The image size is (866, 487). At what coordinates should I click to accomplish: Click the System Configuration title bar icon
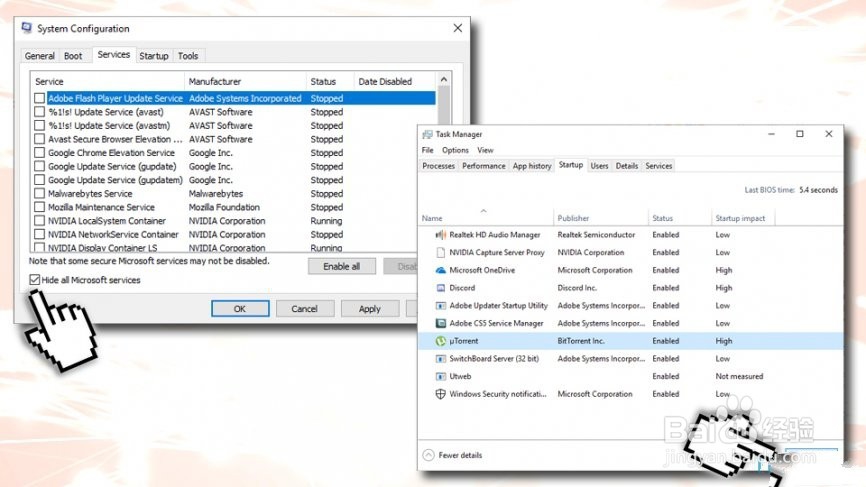pos(27,28)
